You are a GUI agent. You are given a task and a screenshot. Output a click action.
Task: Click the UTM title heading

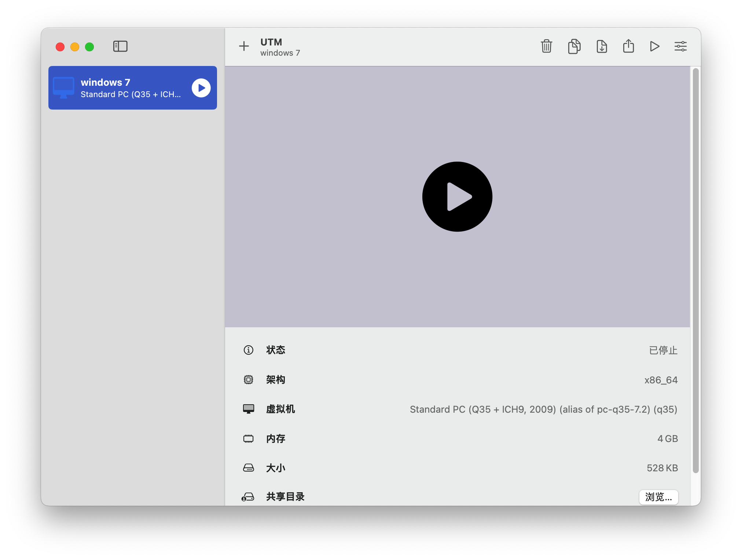click(271, 42)
